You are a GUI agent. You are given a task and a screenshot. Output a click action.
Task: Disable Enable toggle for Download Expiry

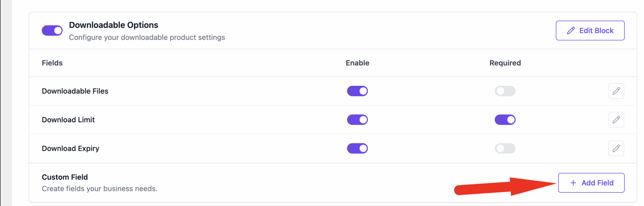point(357,148)
